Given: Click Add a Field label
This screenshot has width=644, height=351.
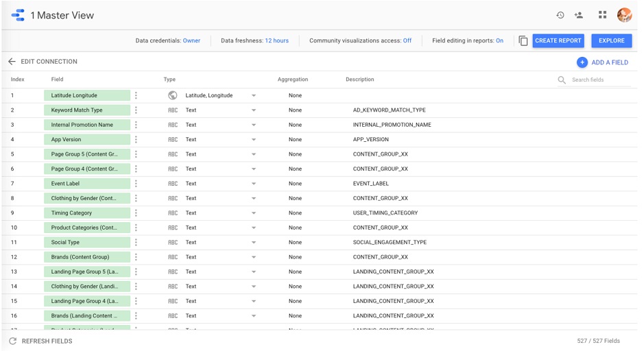Looking at the screenshot, I should (x=610, y=62).
